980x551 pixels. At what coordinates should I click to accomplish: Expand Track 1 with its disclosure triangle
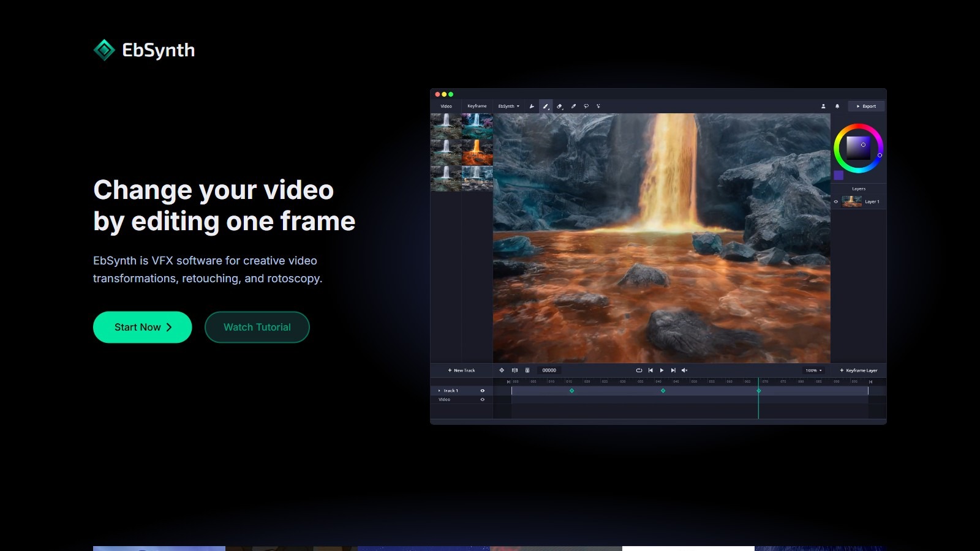pyautogui.click(x=439, y=391)
